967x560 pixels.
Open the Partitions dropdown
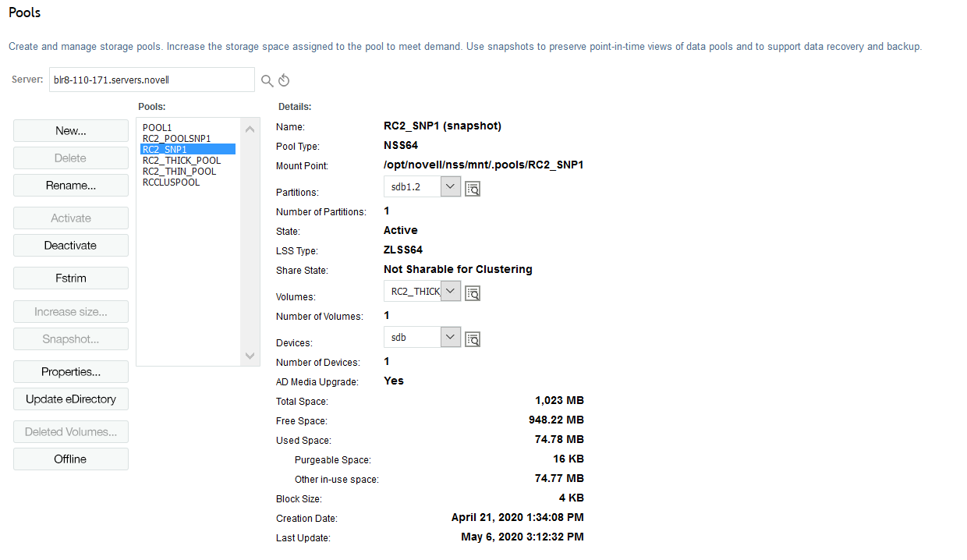(x=450, y=186)
